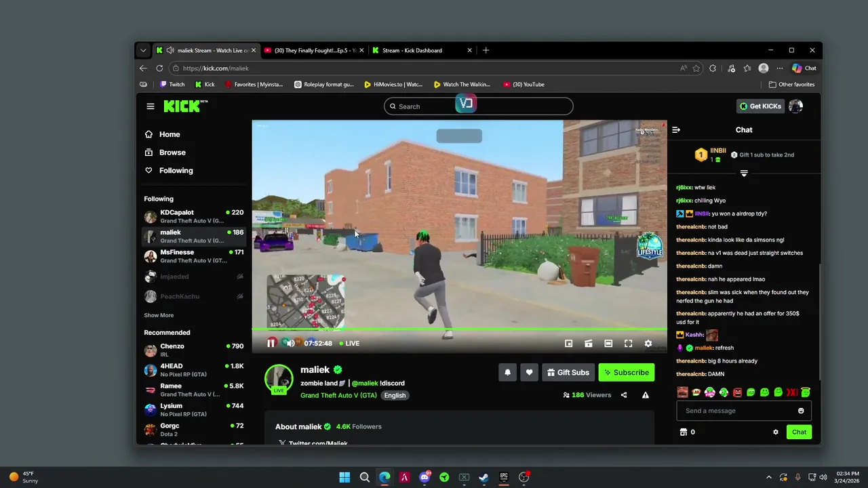Image resolution: width=868 pixels, height=488 pixels.
Task: Click the Kick Search box
Action: click(478, 106)
